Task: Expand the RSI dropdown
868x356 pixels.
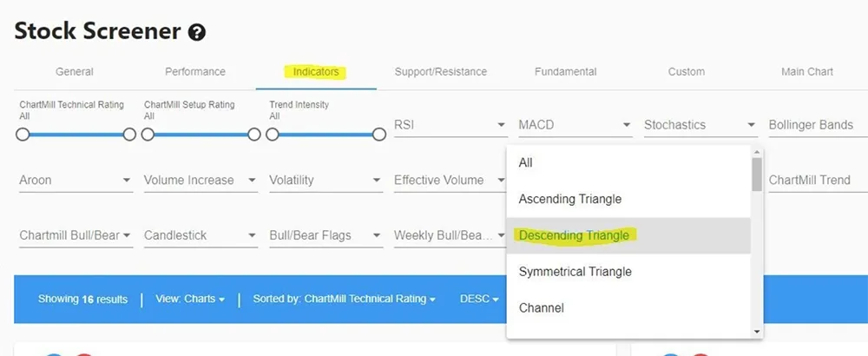Action: (x=450, y=125)
